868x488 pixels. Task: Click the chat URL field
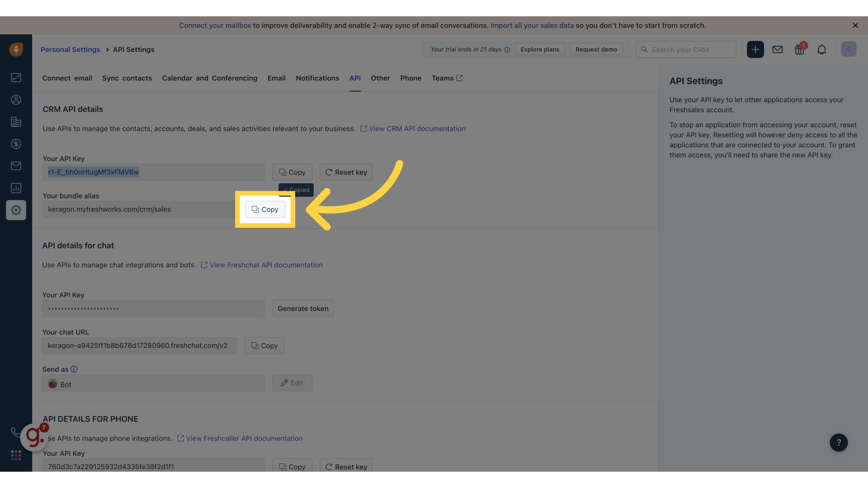click(140, 346)
